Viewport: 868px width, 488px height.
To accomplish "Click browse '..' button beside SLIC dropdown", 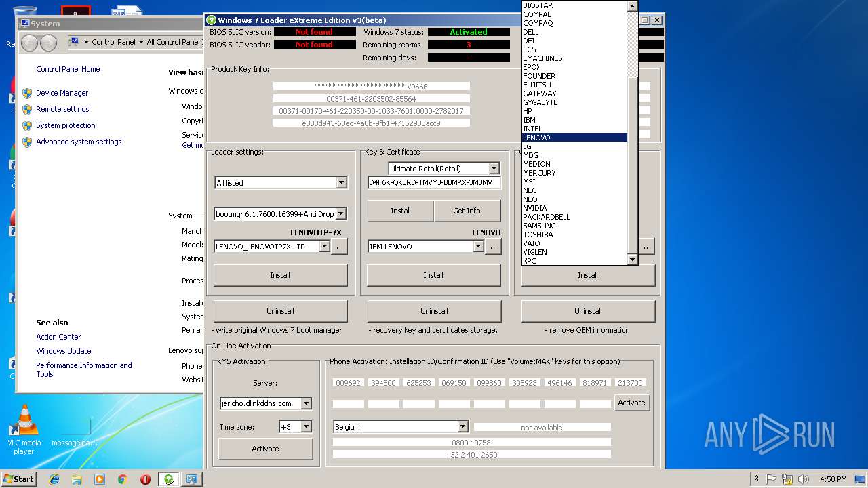I will tap(339, 247).
